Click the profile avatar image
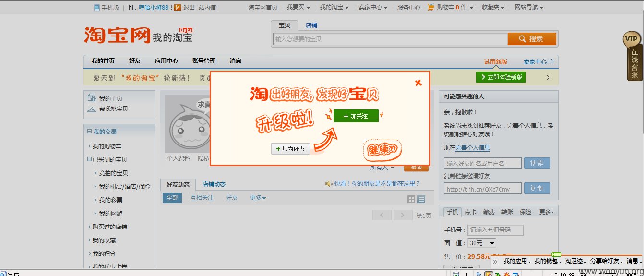 188,123
